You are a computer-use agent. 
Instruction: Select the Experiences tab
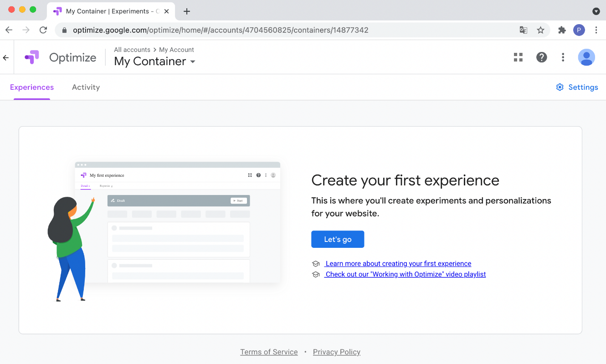tap(32, 87)
